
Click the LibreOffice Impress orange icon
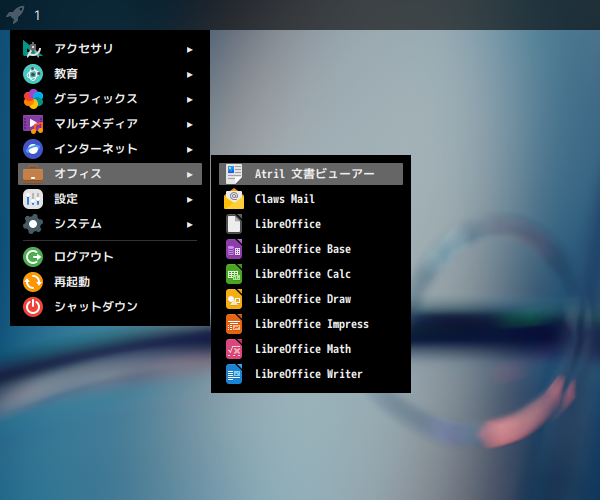(234, 324)
